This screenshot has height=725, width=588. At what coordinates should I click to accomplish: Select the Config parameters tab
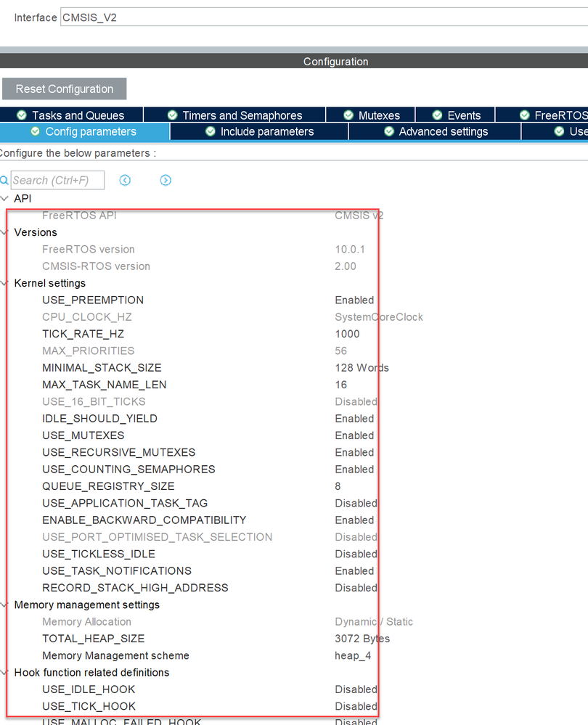(x=85, y=132)
